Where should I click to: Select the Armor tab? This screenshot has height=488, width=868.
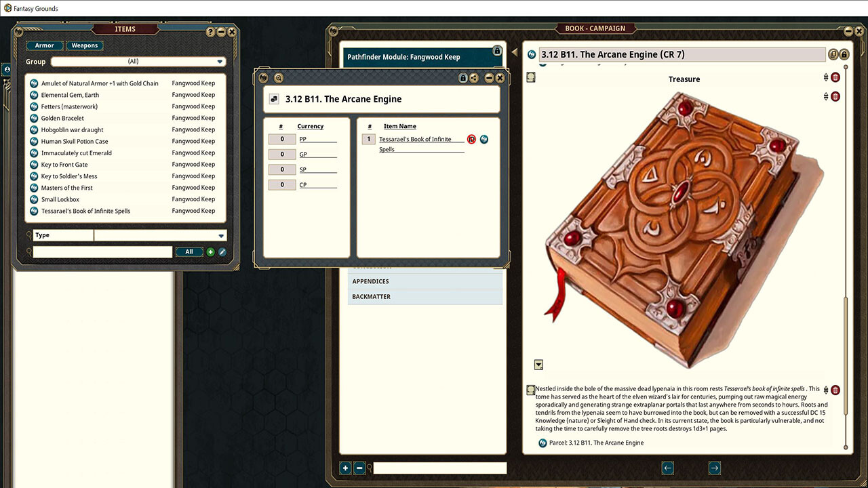(45, 45)
